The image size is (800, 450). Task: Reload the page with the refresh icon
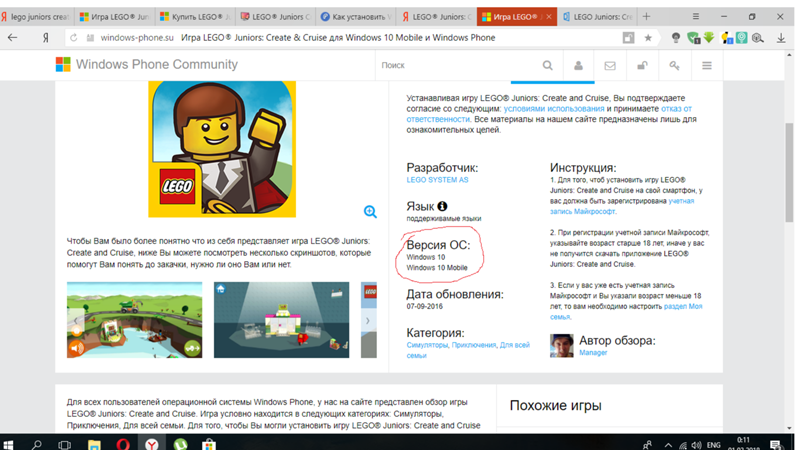(73, 38)
